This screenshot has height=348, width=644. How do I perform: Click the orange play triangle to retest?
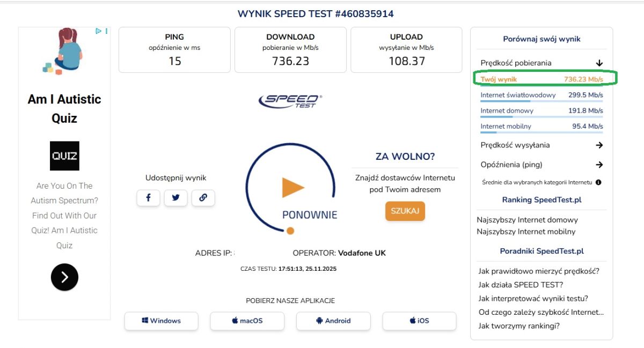293,188
